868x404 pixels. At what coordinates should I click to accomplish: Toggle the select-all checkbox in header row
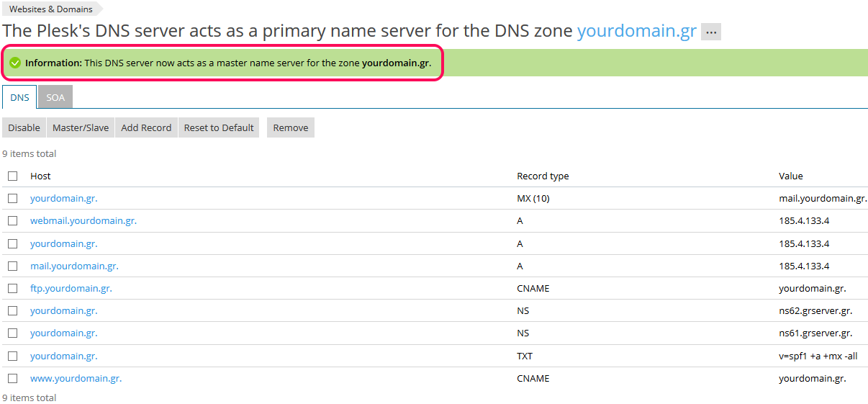pos(13,176)
